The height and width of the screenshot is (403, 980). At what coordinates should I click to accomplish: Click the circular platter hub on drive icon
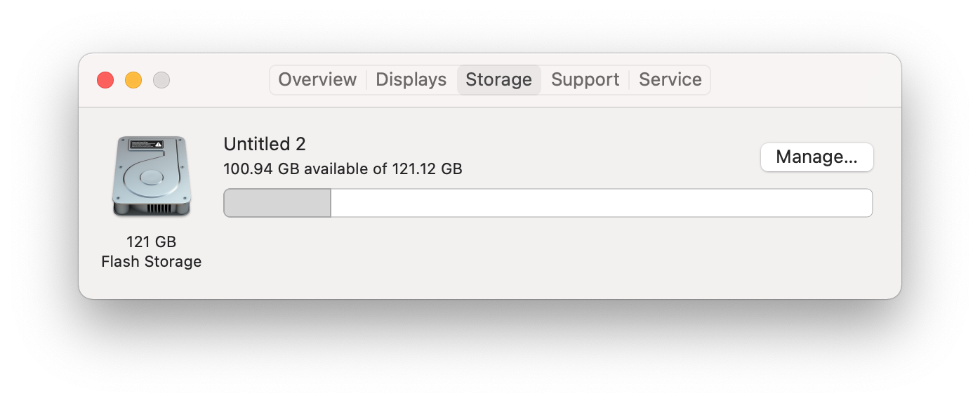tap(150, 177)
